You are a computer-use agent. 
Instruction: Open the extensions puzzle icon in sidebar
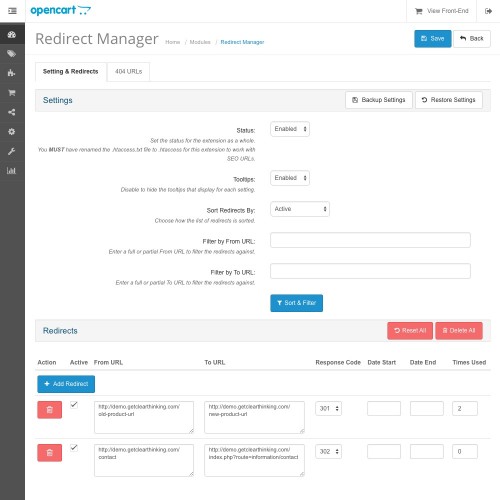(x=12, y=73)
